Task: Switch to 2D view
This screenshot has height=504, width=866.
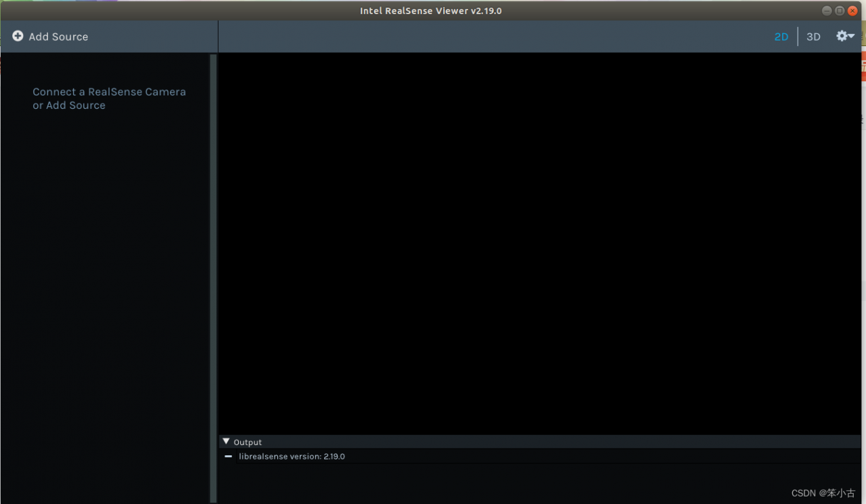Action: tap(781, 37)
